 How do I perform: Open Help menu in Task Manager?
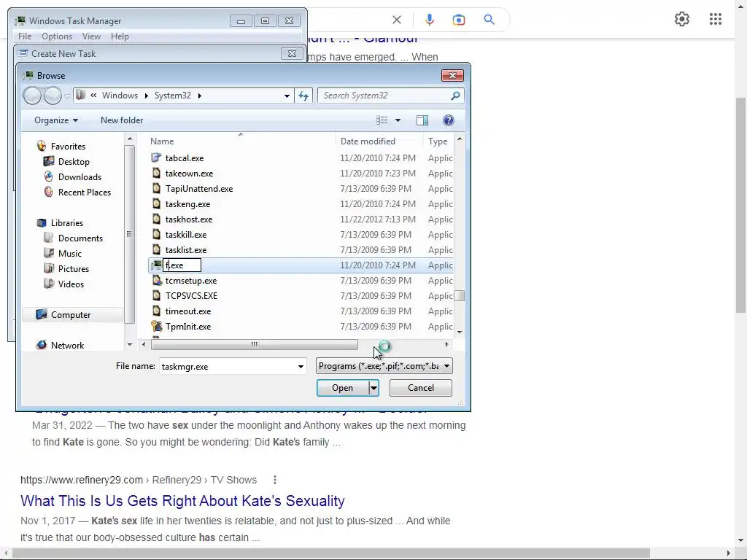pyautogui.click(x=120, y=36)
